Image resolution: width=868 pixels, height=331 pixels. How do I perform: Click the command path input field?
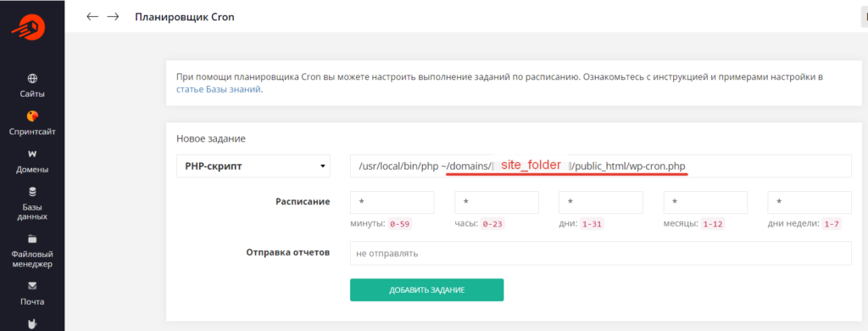coord(601,165)
